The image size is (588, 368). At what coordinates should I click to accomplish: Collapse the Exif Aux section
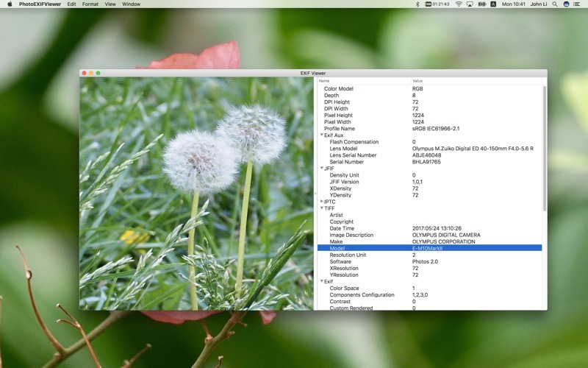[x=321, y=135]
